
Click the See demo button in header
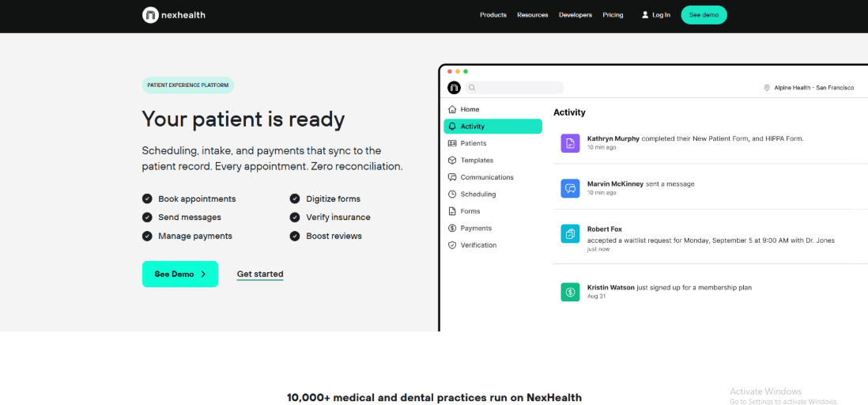(x=704, y=15)
